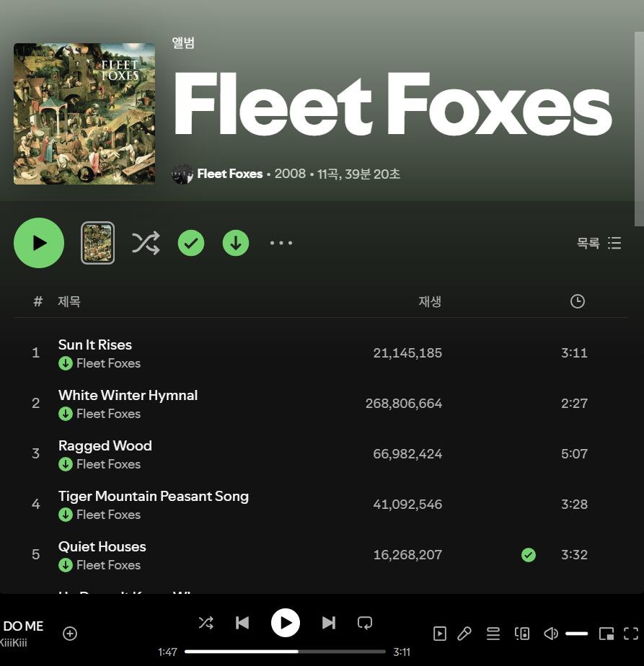
Task: Toggle shuffle in the player bar
Action: [x=206, y=623]
